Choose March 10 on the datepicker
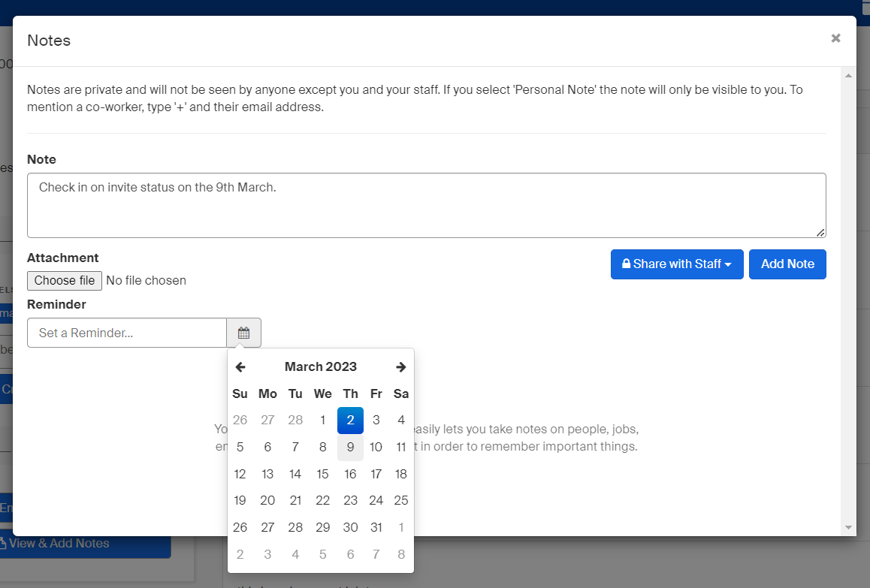The height and width of the screenshot is (588, 870). tap(376, 447)
